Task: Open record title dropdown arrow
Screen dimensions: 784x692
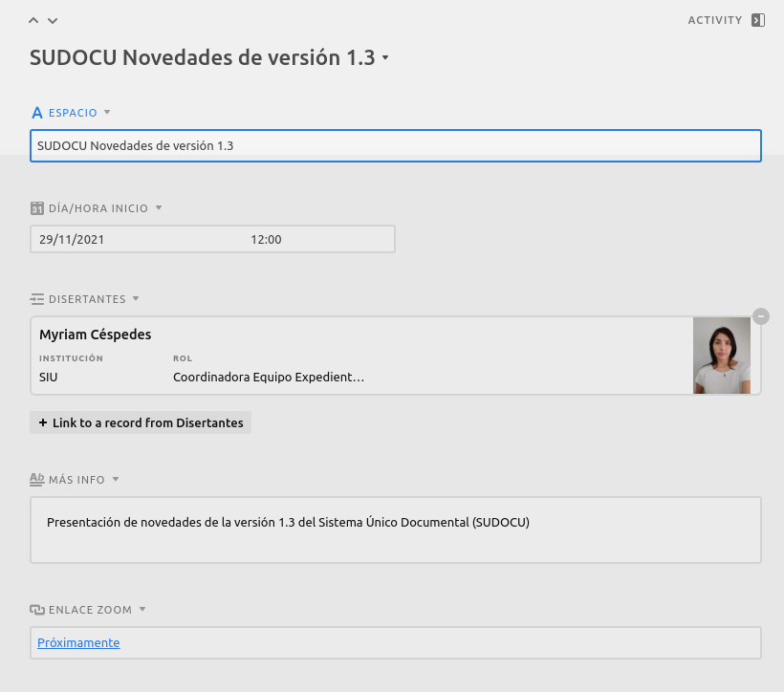Action: coord(385,58)
